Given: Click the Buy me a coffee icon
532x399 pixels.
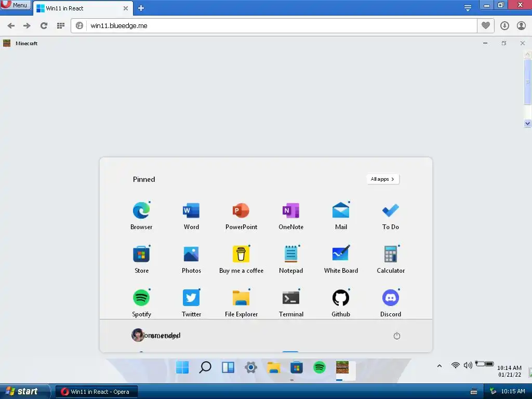Looking at the screenshot, I should click(x=241, y=254).
